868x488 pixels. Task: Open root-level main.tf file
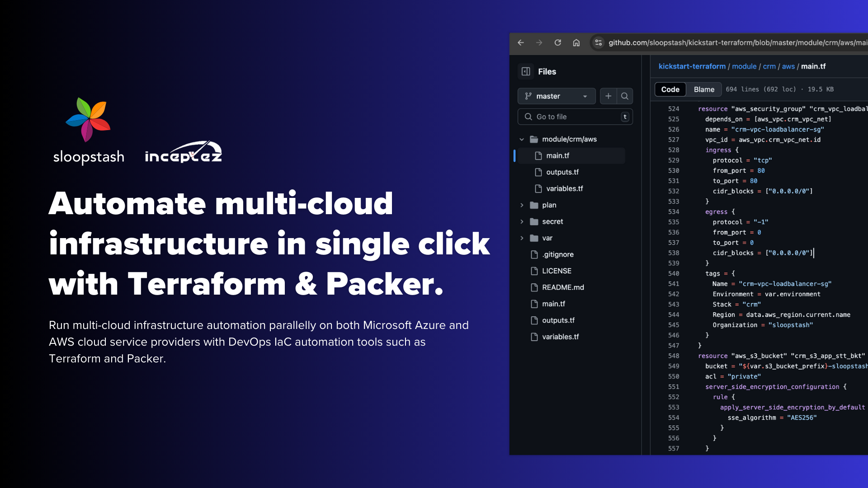[x=553, y=304]
